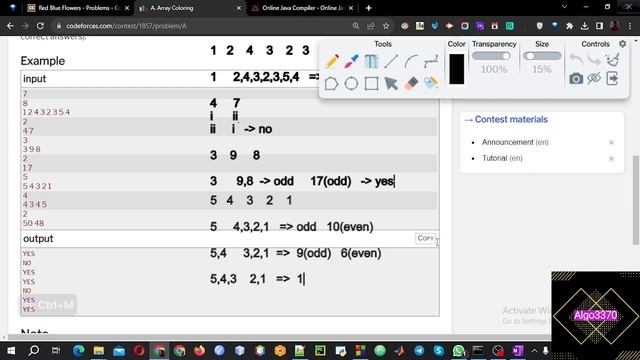
Task: Open a new browser tab
Action: click(x=369, y=8)
